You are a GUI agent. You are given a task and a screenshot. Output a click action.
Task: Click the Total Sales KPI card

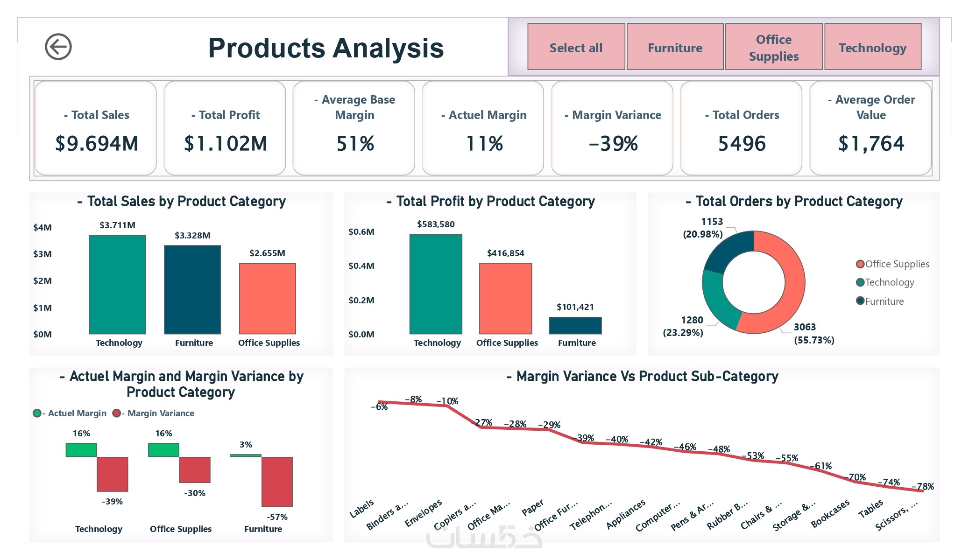[x=96, y=128]
